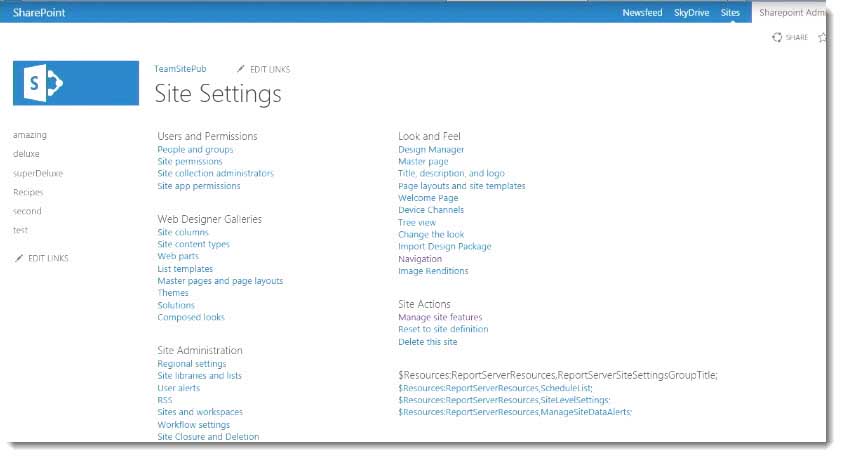Screen dimensions: 841x457
Task: Open User alerts
Action: (x=179, y=387)
